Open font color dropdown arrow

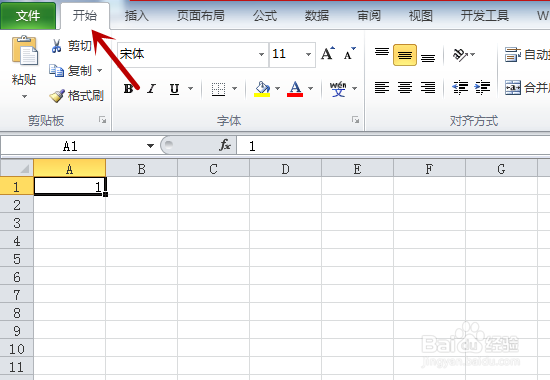click(x=310, y=88)
